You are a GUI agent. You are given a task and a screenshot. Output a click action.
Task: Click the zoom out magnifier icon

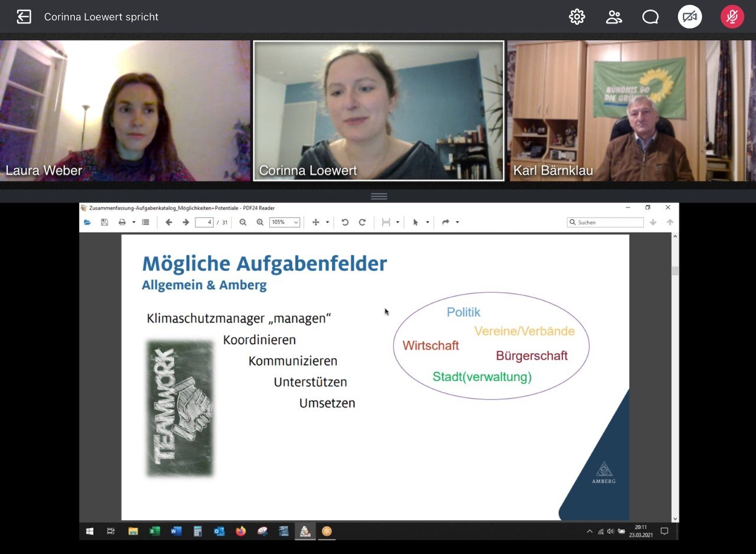[243, 223]
